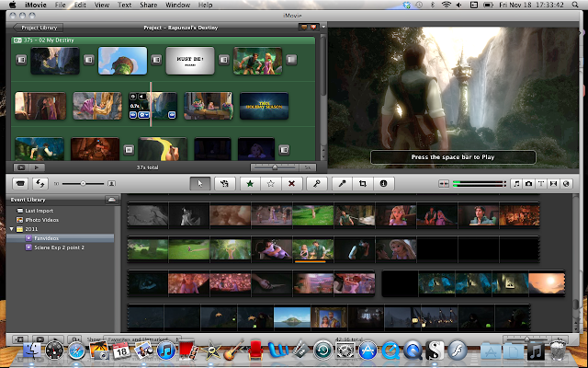Select the Fanvideos event
The height and width of the screenshot is (368, 588).
pos(60,238)
